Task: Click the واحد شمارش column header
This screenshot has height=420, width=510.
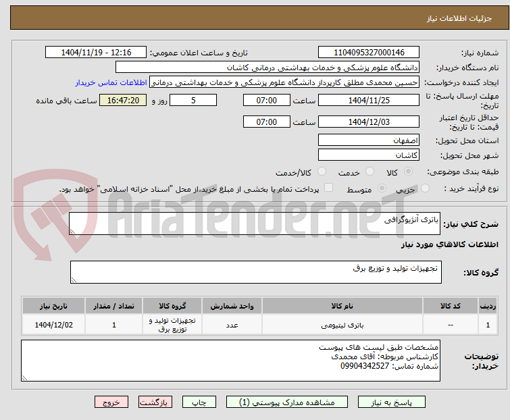Action: pos(232,306)
